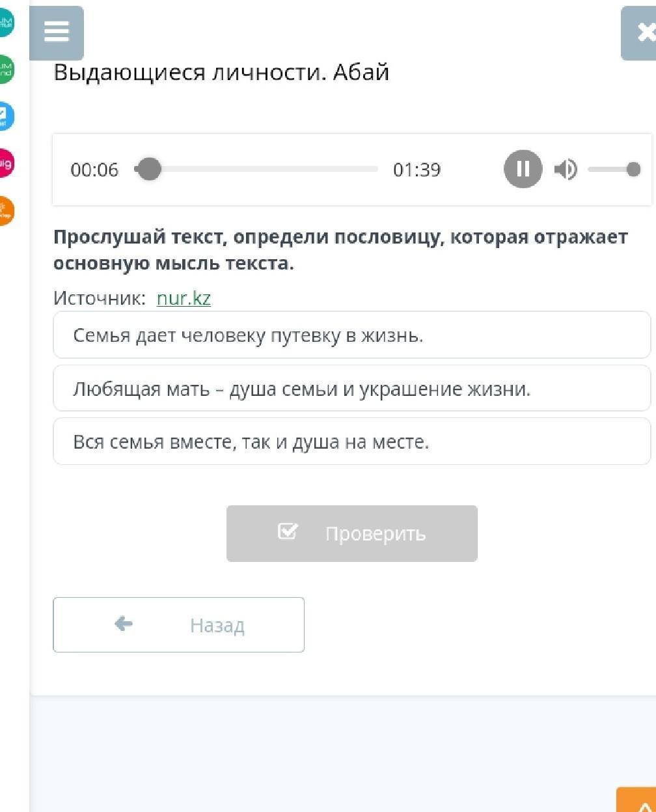
Task: Click the teal circle sidebar icon
Action: 6,23
